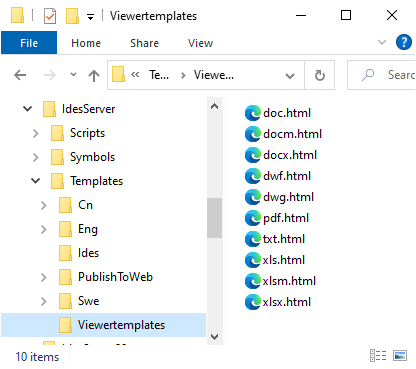
Task: Open the Customize Quick Access Toolbar dropdown
Action: 90,17
